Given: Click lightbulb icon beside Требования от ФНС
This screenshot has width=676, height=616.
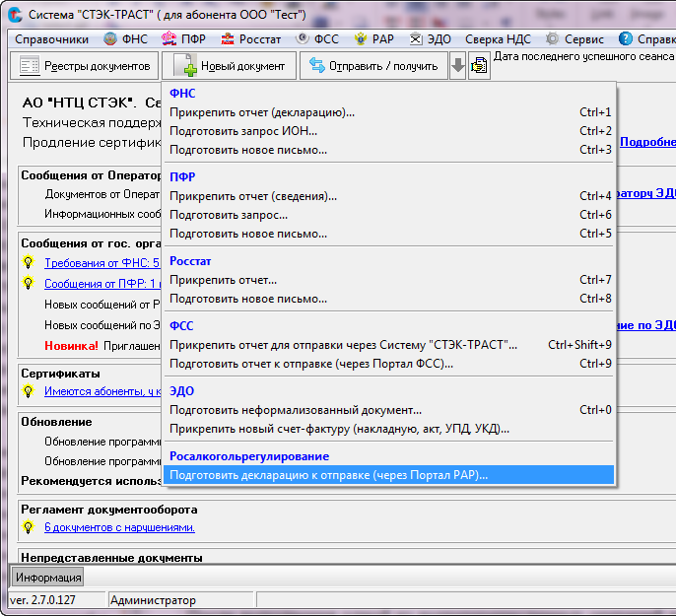Looking at the screenshot, I should pos(28,262).
